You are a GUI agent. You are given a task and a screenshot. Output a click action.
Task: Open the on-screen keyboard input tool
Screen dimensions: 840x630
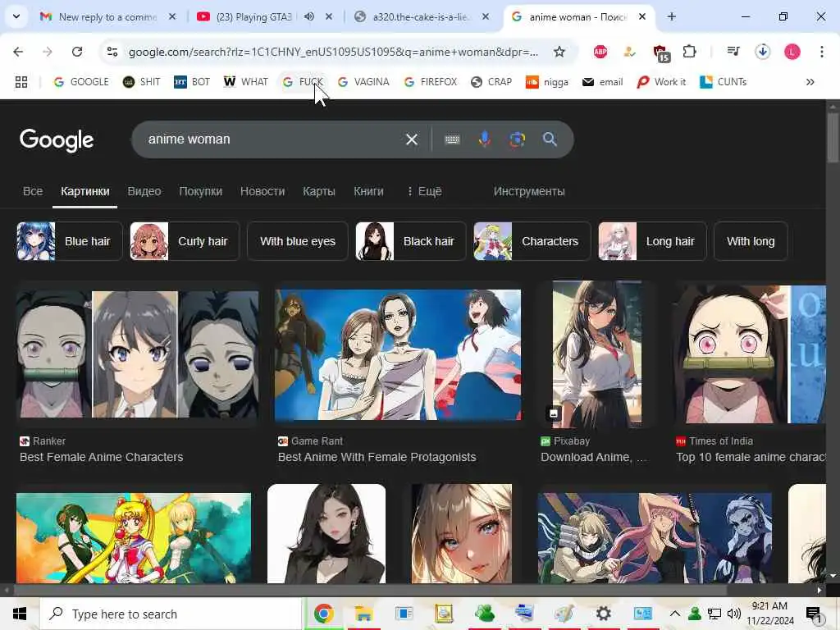452,139
